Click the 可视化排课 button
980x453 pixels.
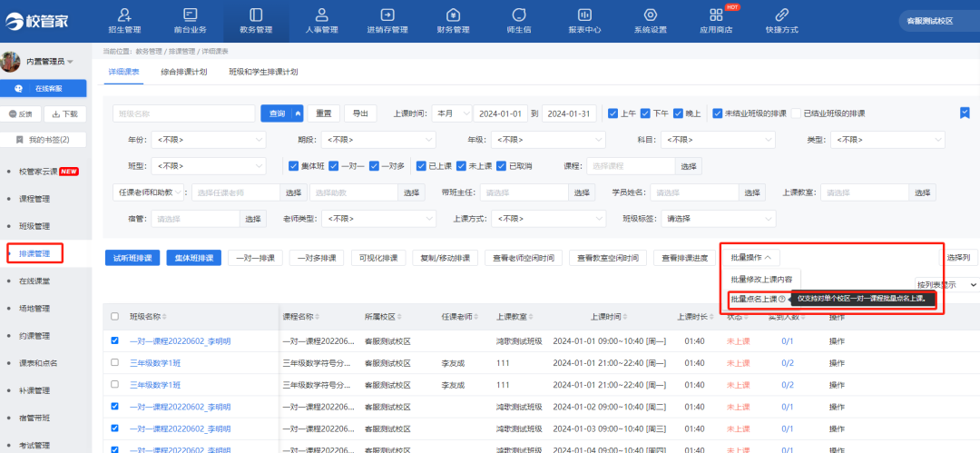[x=378, y=258]
